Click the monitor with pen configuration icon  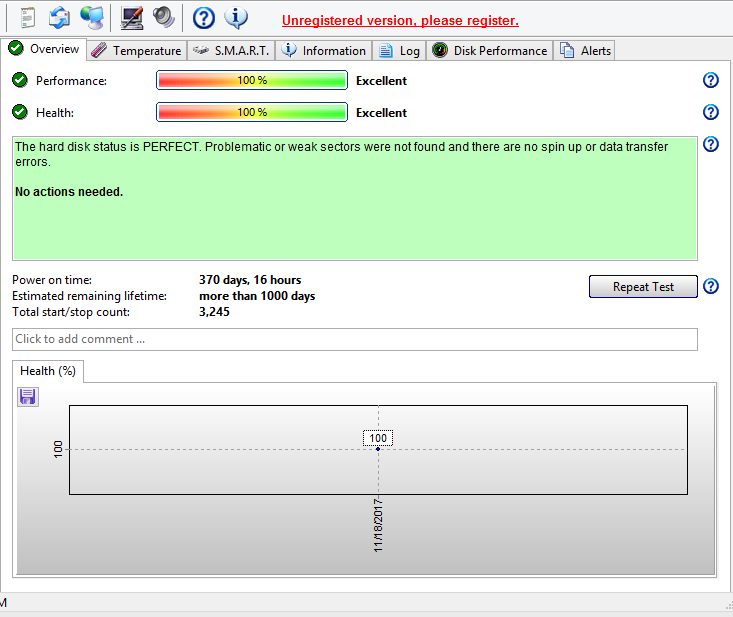[132, 18]
